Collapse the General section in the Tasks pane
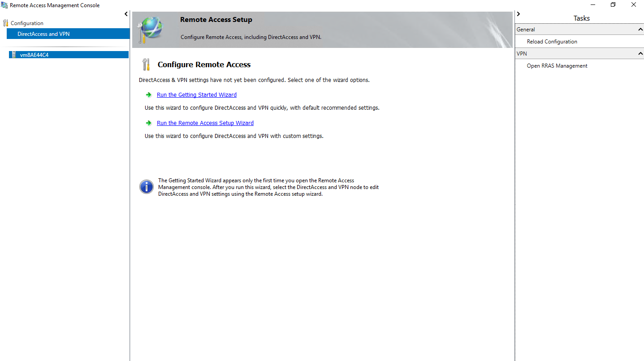 (640, 29)
